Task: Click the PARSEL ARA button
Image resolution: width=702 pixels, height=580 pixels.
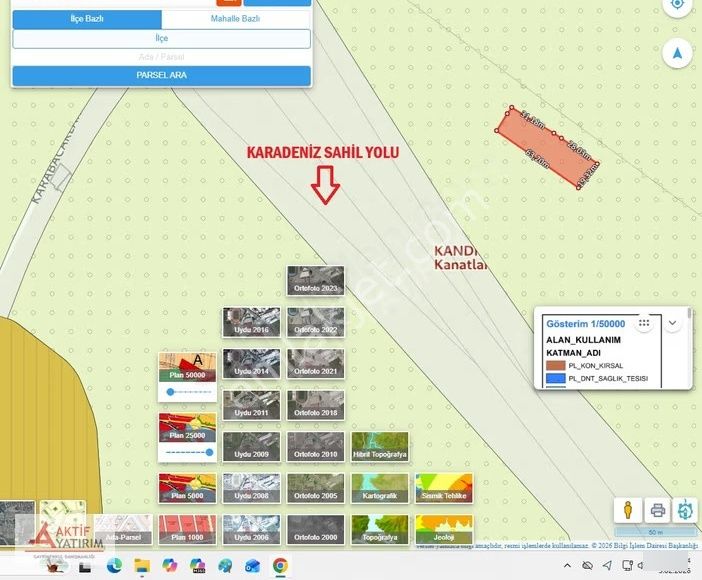Action: click(162, 75)
